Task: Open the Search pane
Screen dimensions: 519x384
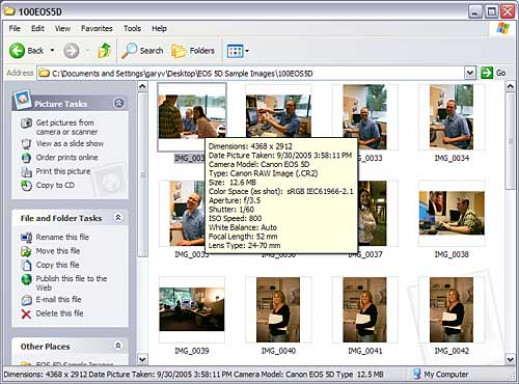Action: coord(142,51)
